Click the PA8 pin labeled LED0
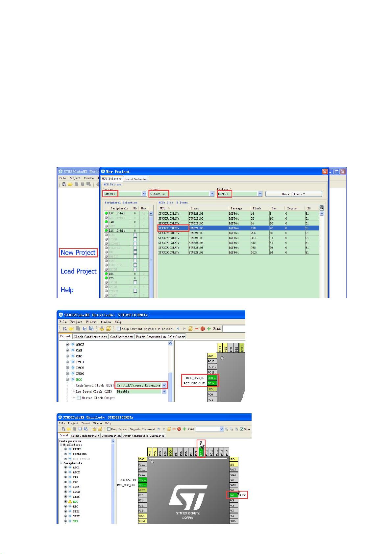Viewport: 392px width, 554px height. 233,495
